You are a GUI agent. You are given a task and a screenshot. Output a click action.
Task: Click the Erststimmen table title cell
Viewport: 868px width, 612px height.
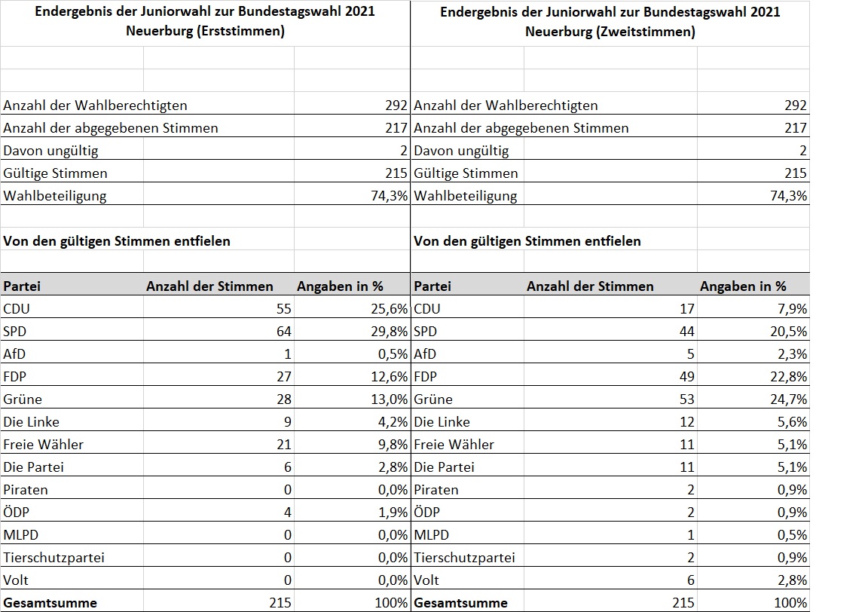point(205,22)
